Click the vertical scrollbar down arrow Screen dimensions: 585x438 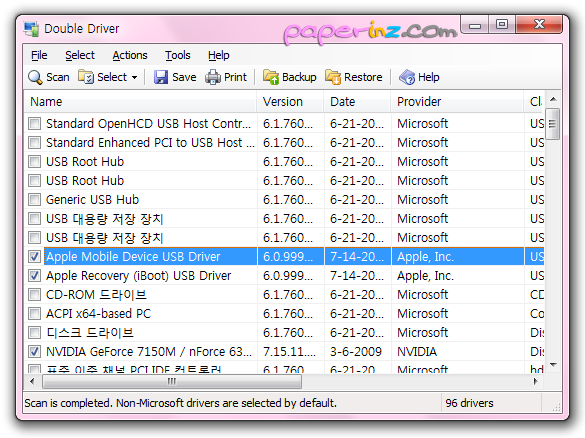point(553,365)
